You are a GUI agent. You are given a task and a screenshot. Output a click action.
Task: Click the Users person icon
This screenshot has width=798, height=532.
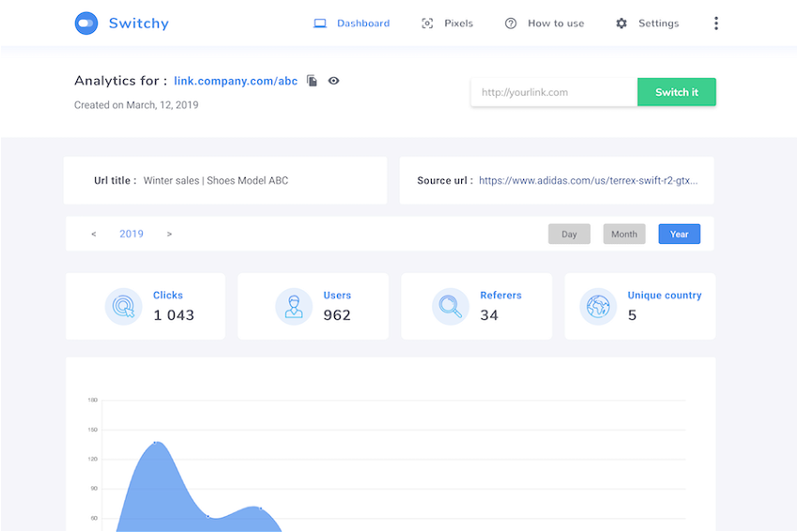click(x=294, y=306)
